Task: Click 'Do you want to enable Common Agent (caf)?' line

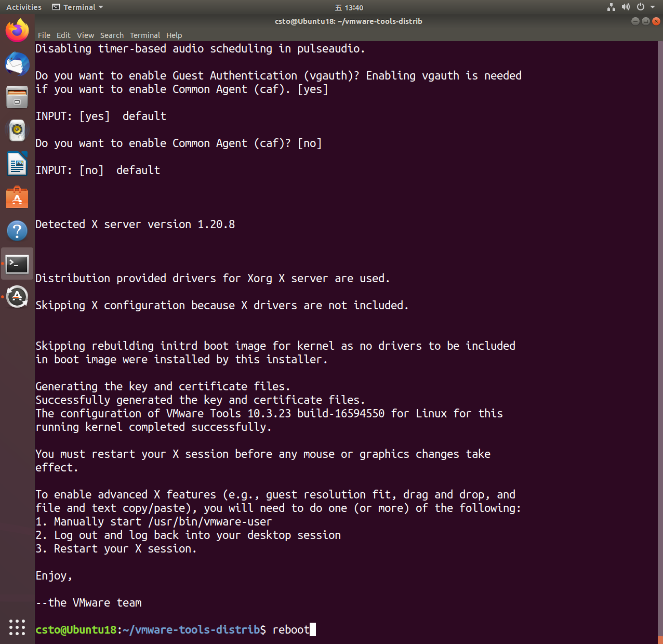Action: coord(179,143)
